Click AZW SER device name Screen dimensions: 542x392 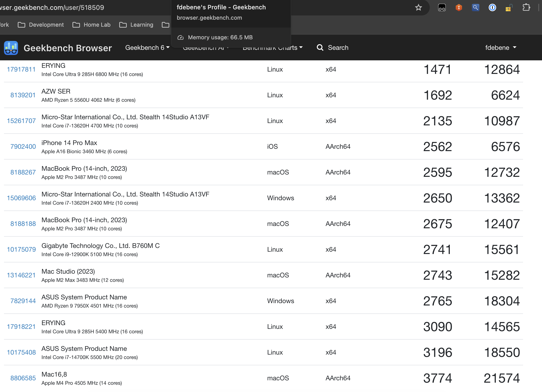56,91
